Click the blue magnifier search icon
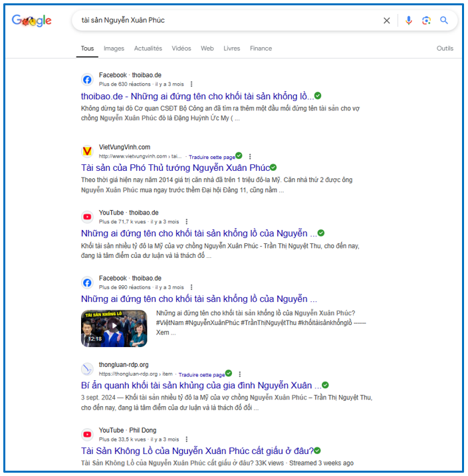 pyautogui.click(x=444, y=21)
